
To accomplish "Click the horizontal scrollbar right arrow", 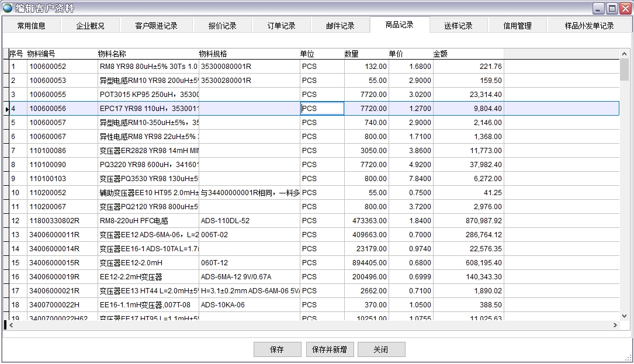I will [615, 325].
